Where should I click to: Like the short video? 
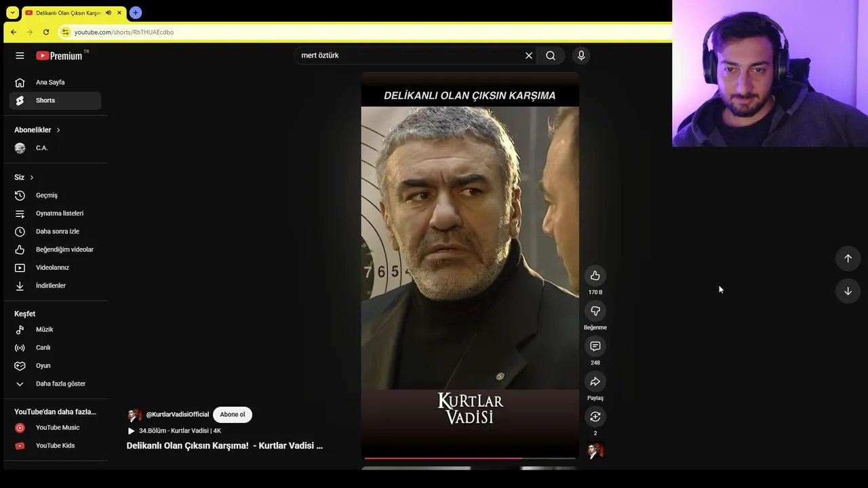pos(595,275)
